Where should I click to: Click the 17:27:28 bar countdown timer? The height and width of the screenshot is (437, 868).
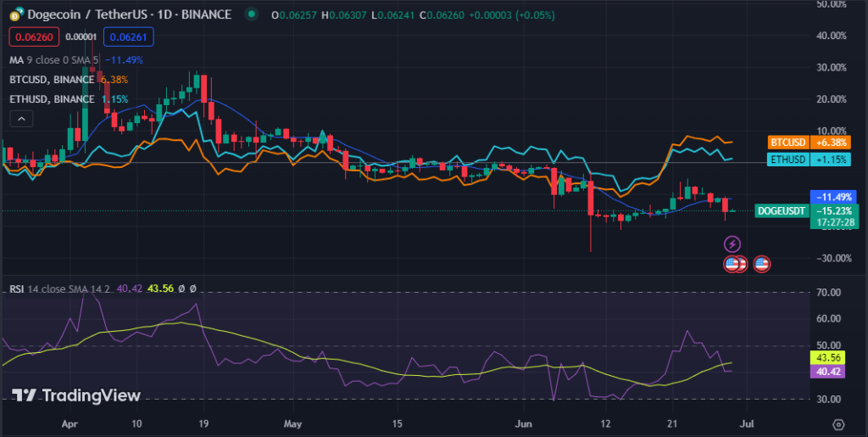click(834, 222)
